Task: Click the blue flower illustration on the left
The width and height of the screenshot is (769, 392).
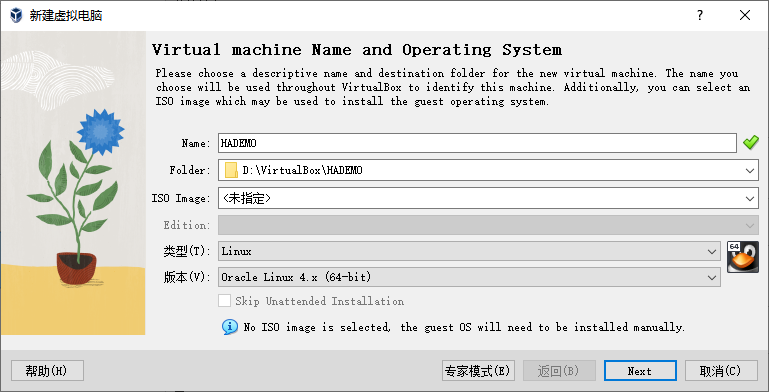Action: click(101, 132)
